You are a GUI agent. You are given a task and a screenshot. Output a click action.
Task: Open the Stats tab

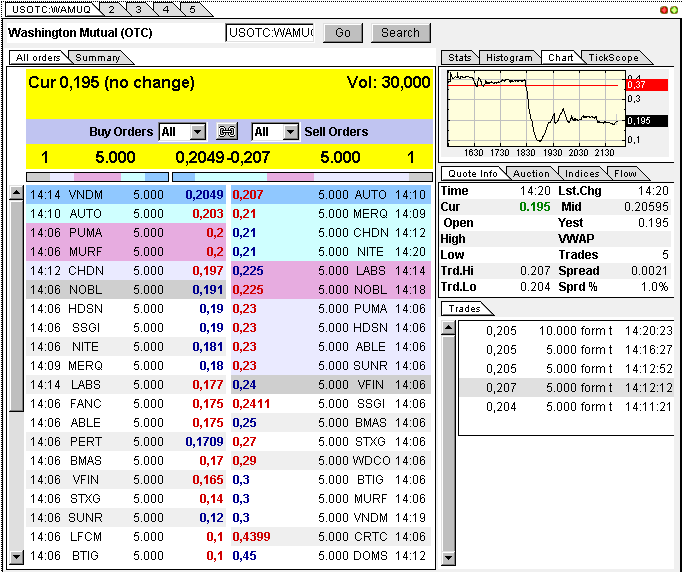click(459, 57)
